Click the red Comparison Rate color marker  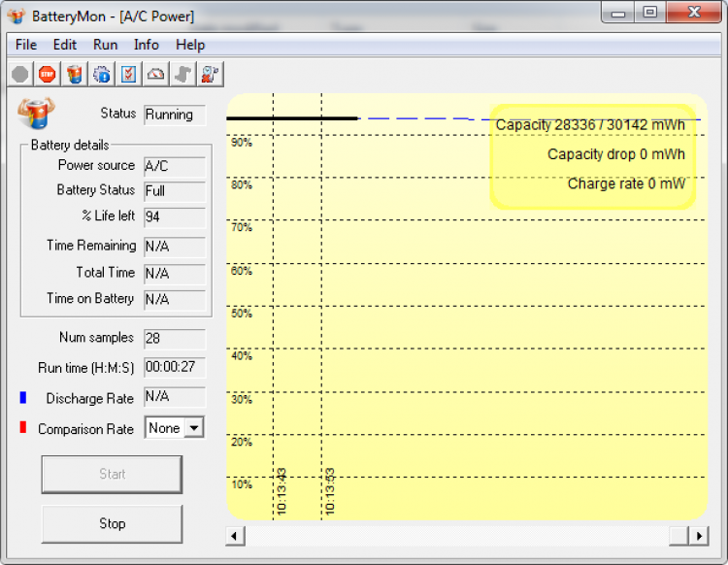22,427
